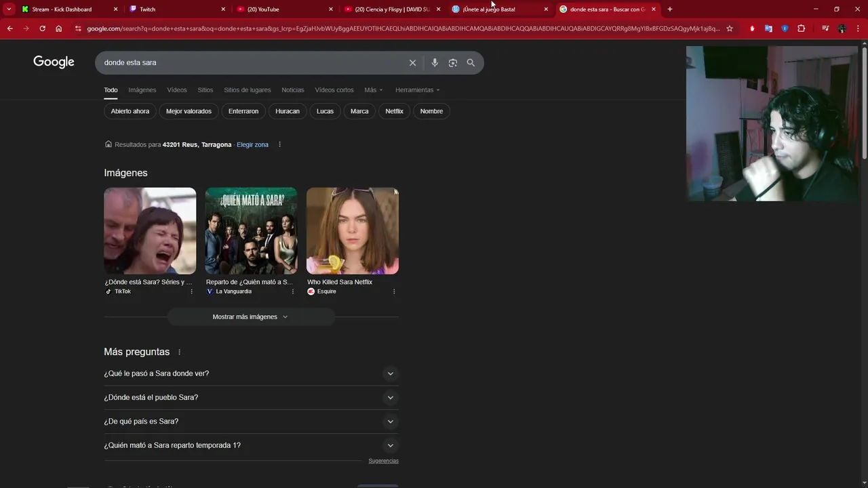The image size is (868, 488).
Task: Click the Enterraron suggestion chip
Action: tap(243, 111)
